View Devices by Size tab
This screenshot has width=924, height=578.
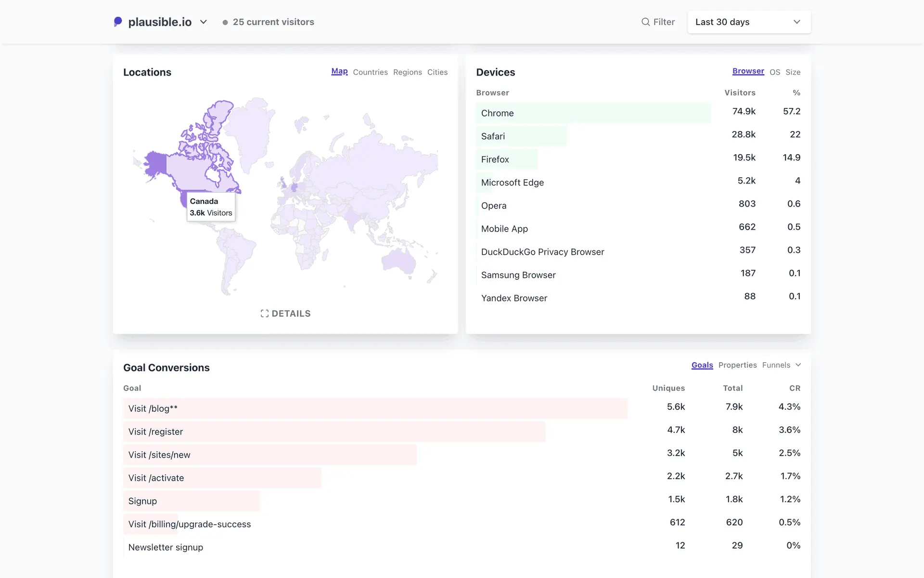[x=793, y=72]
